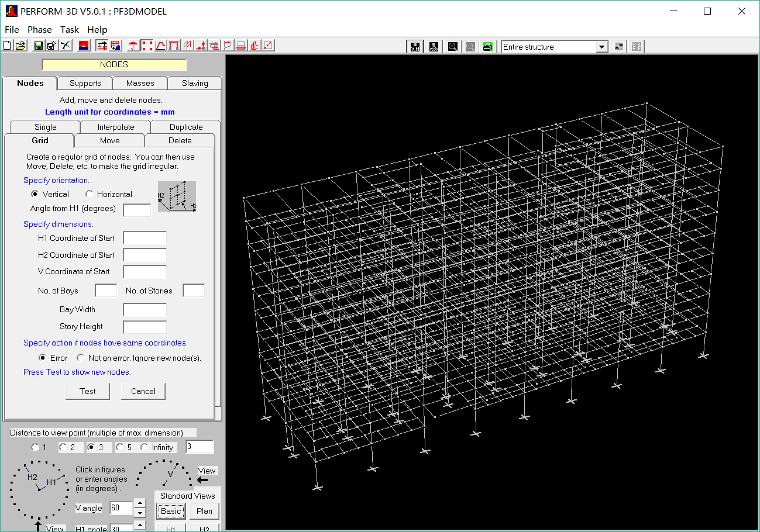This screenshot has width=760, height=532.
Task: Toggle the V,H view direction icon
Action: pos(415,47)
